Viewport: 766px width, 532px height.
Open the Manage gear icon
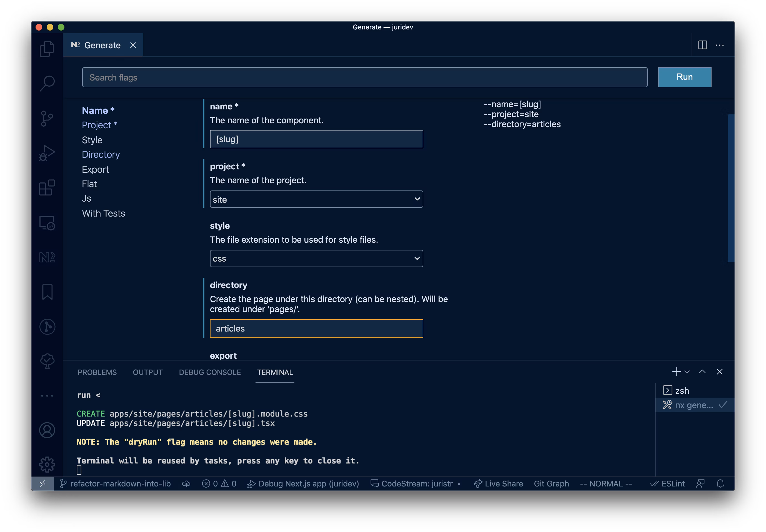(x=47, y=464)
